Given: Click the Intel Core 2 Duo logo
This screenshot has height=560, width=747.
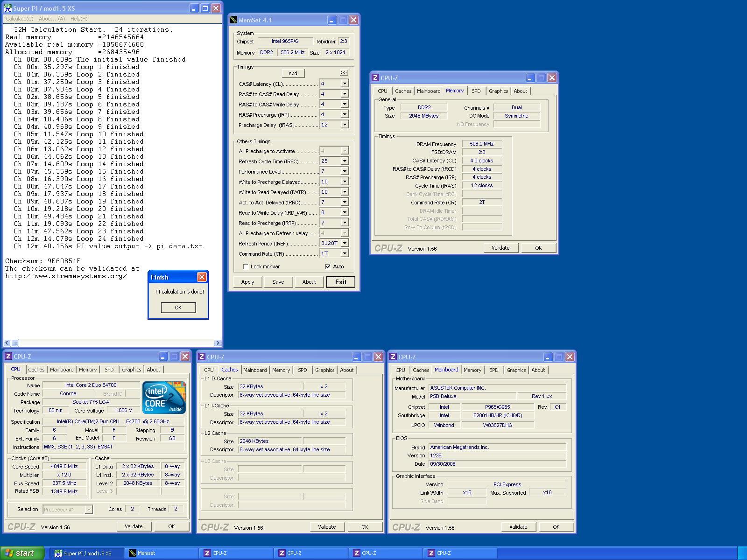Looking at the screenshot, I should pyautogui.click(x=164, y=398).
